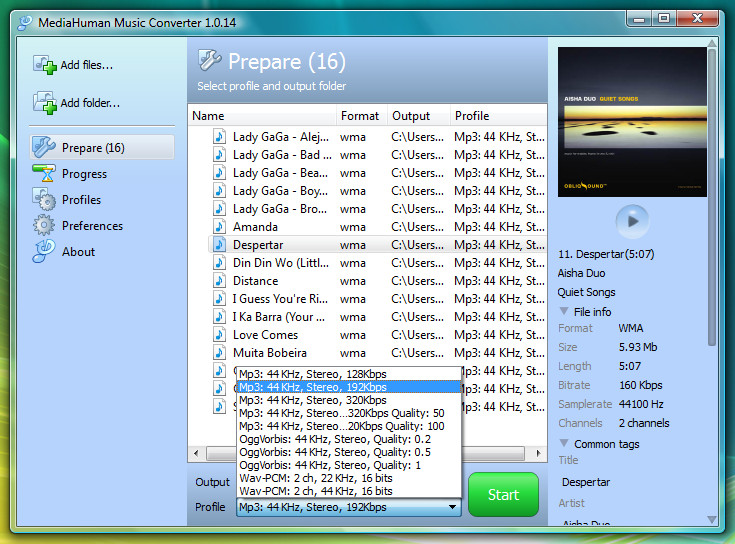The image size is (735, 544).
Task: Select the Muita Bobeira file name
Action: 270,353
